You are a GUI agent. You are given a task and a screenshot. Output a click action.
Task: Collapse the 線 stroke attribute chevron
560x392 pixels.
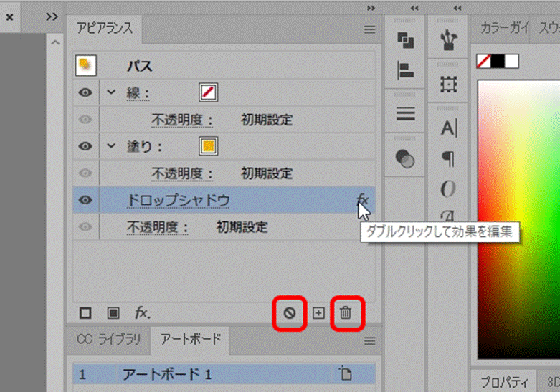click(111, 92)
